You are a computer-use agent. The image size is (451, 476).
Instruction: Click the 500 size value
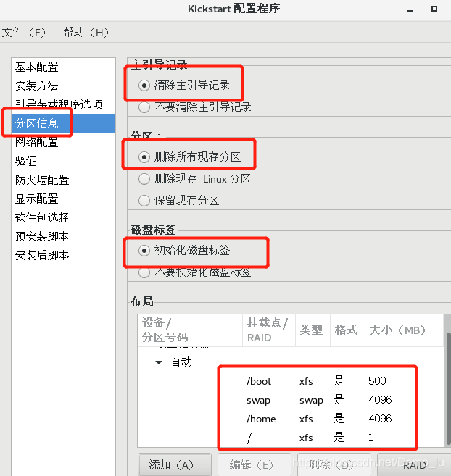377,381
